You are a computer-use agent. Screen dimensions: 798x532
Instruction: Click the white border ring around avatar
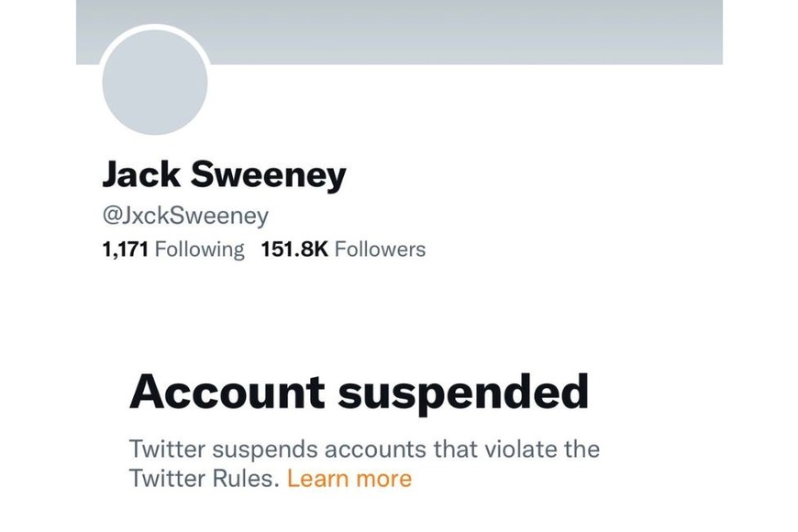(x=154, y=27)
